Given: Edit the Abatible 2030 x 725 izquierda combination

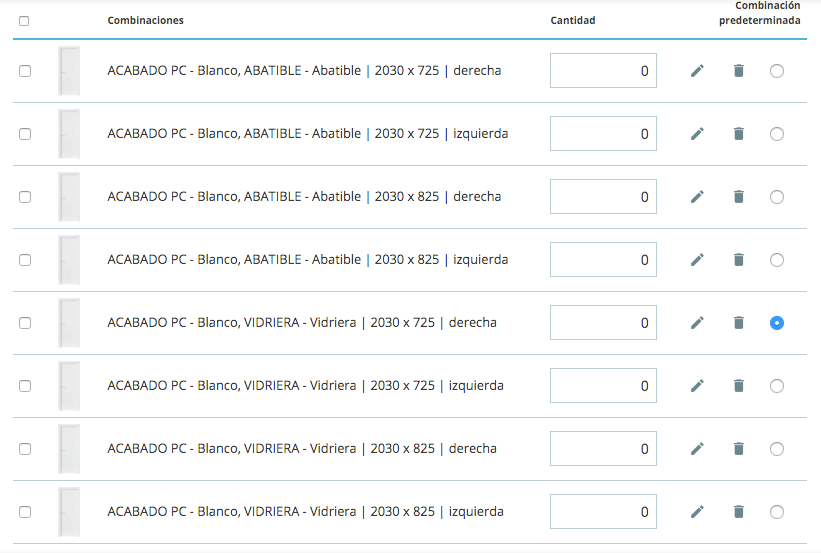Looking at the screenshot, I should (x=697, y=134).
